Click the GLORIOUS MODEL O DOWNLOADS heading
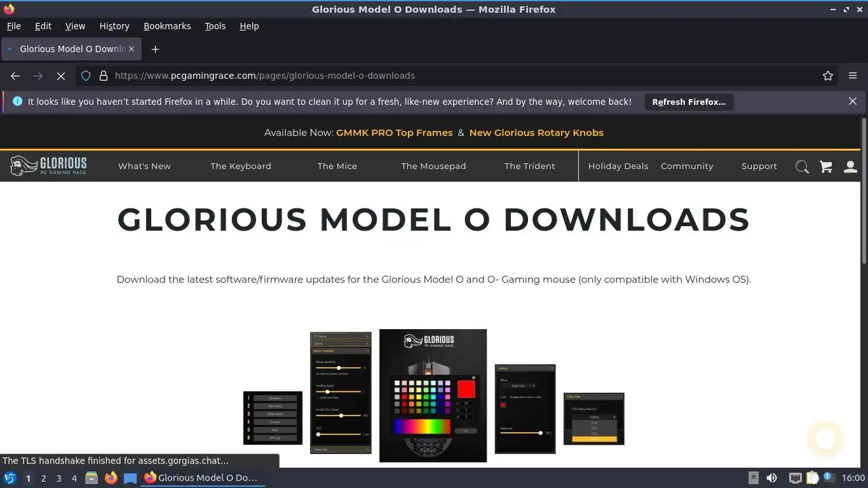Screen dimensions: 868x488 [x=434, y=220]
